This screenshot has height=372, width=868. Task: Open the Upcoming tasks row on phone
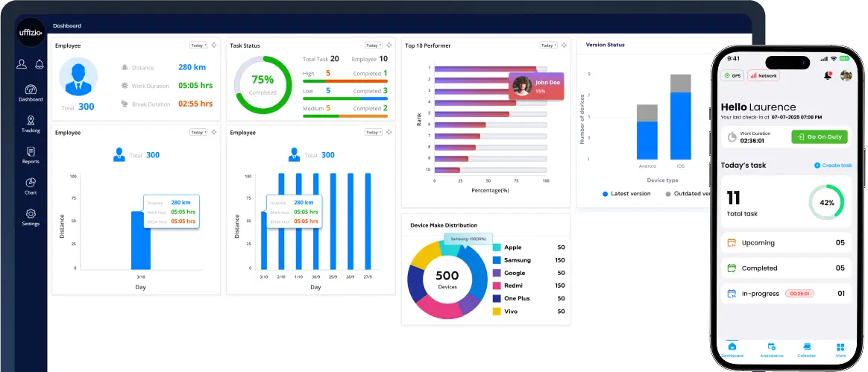click(x=786, y=242)
